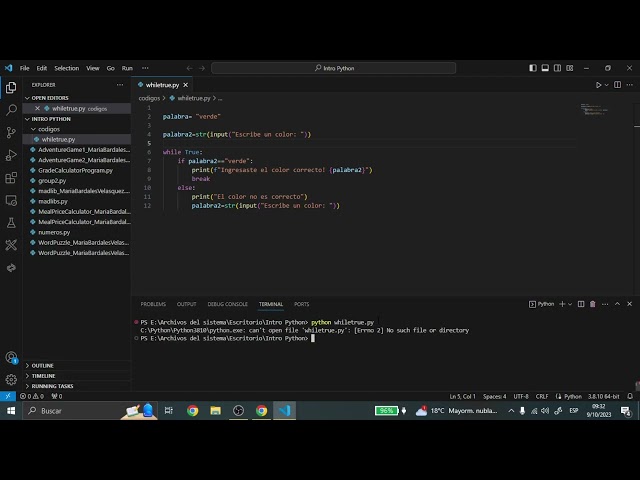Kill terminal with trash icon

(593, 304)
